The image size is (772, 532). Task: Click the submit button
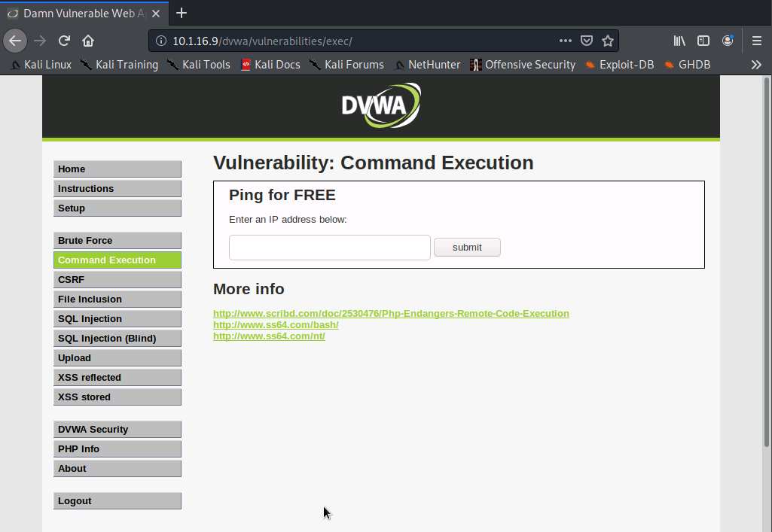[x=467, y=248]
